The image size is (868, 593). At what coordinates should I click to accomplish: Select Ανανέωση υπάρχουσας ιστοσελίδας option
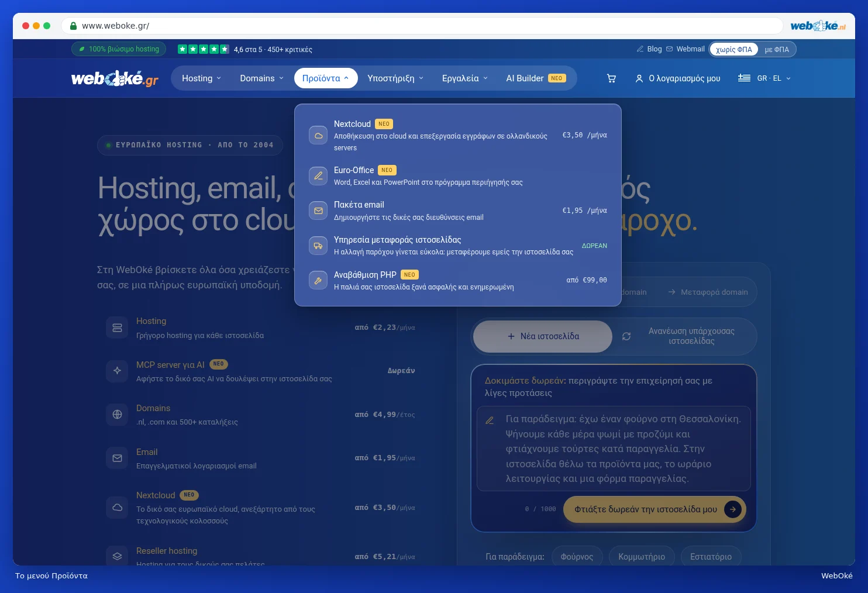tap(684, 336)
